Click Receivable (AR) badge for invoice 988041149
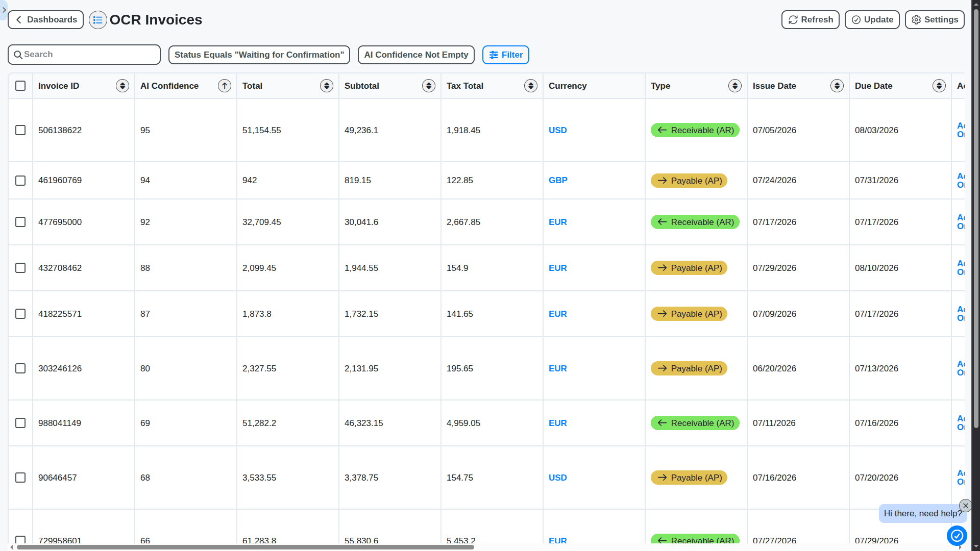The width and height of the screenshot is (980, 551). pyautogui.click(x=695, y=423)
